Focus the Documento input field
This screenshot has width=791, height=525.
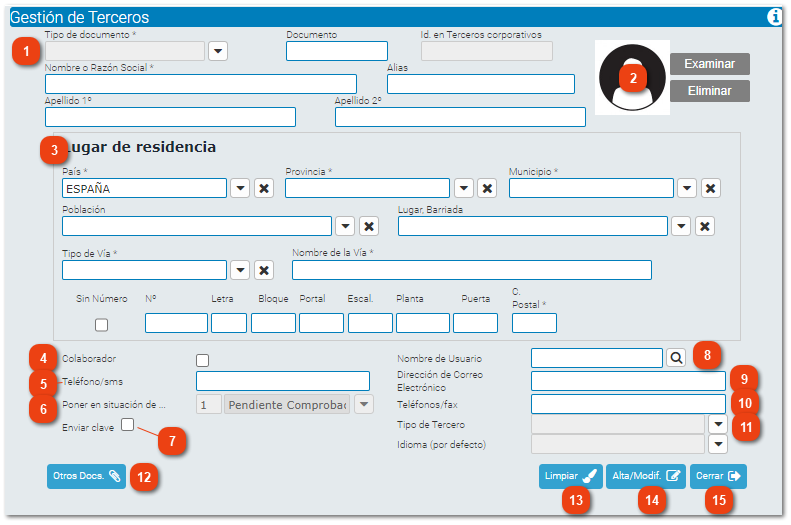337,51
